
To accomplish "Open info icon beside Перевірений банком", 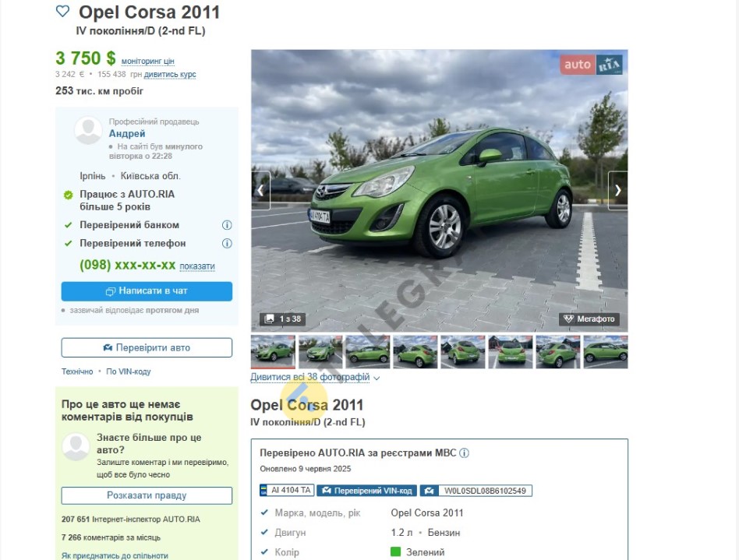I will (227, 225).
